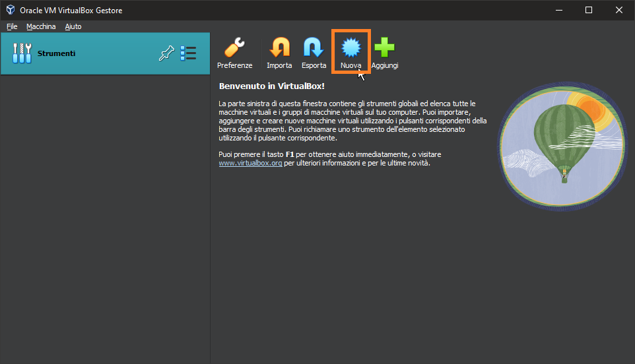Open the File menu
The width and height of the screenshot is (635, 364).
12,26
